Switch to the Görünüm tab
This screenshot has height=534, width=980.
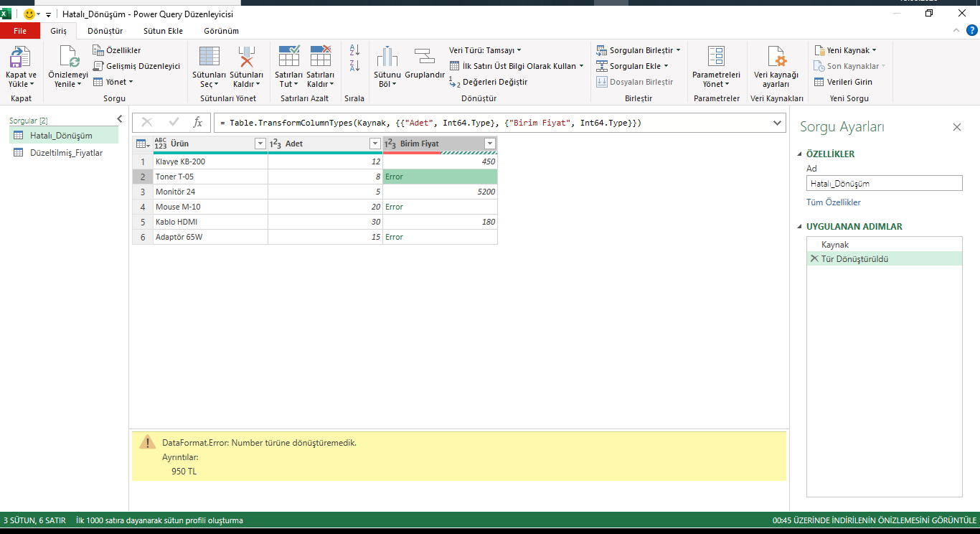(221, 31)
